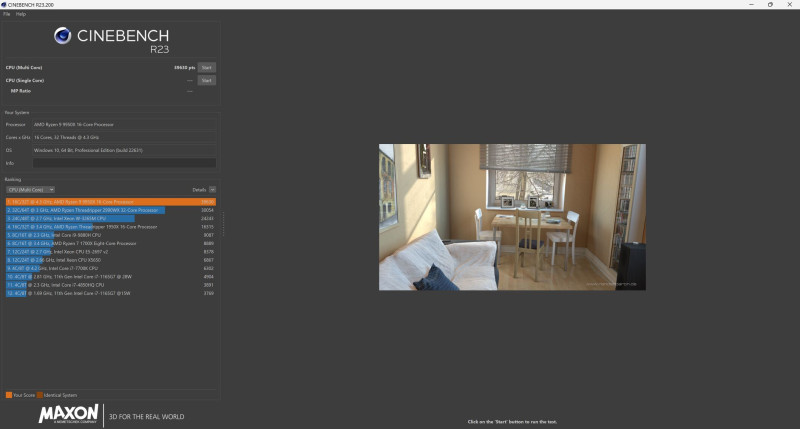This screenshot has width=800, height=429.
Task: Open the File menu
Action: click(x=7, y=14)
